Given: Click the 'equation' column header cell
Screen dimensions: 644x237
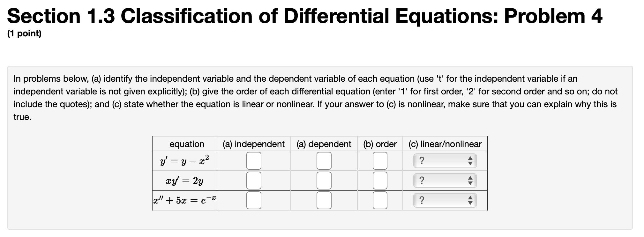Looking at the screenshot, I should pyautogui.click(x=187, y=144).
